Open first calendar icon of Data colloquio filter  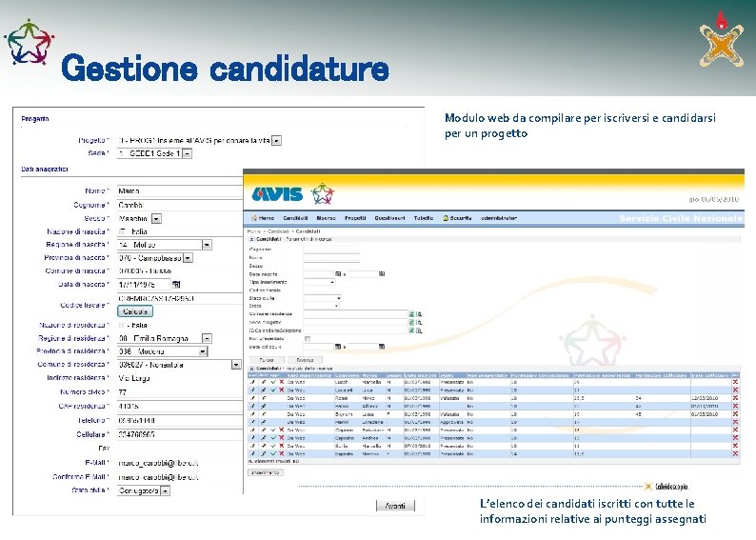pos(338,347)
